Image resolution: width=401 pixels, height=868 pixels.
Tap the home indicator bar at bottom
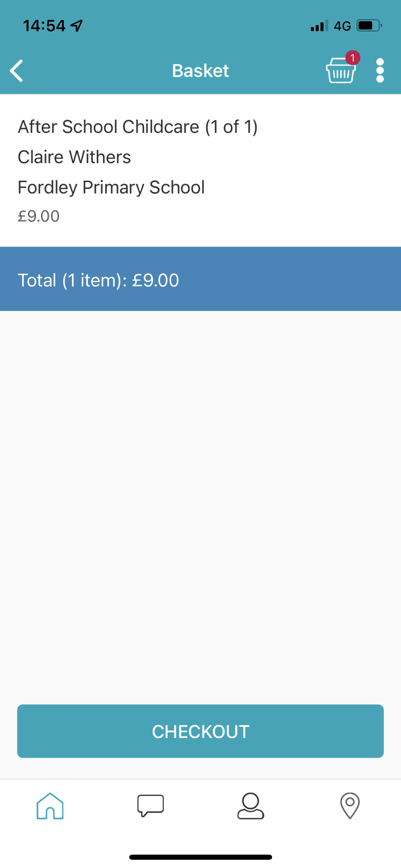200,857
